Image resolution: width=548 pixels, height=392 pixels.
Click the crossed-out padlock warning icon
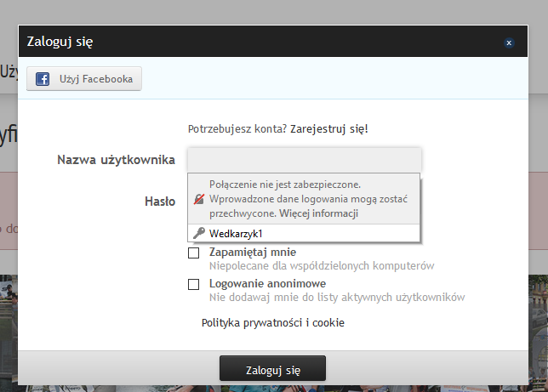[x=199, y=199]
